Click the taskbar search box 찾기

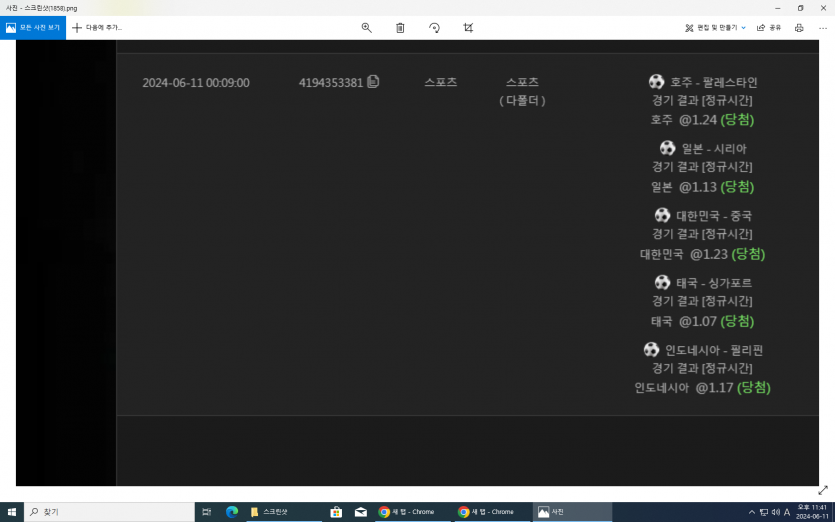point(109,512)
